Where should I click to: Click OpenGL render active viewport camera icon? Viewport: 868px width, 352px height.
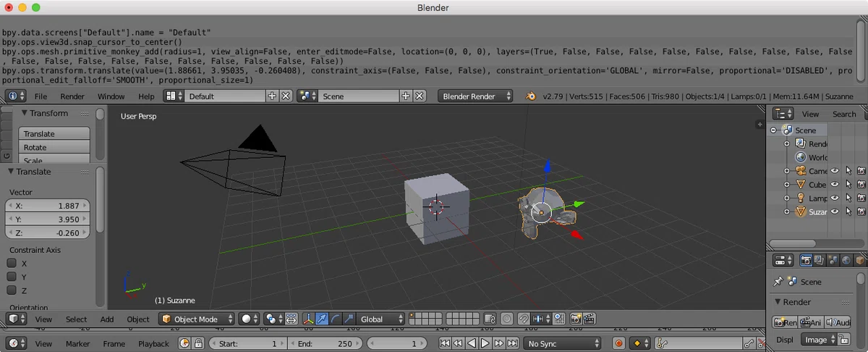(x=576, y=319)
